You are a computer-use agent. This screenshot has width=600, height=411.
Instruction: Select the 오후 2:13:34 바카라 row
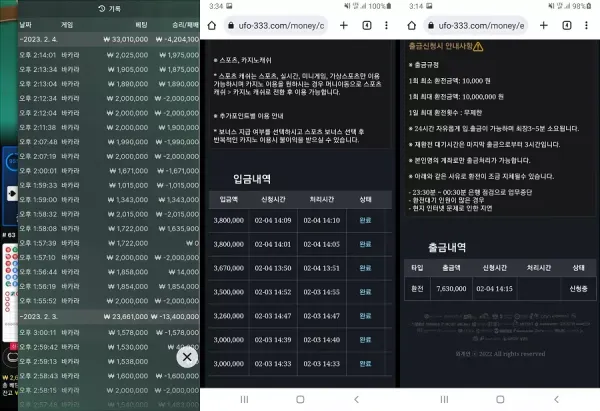point(109,70)
